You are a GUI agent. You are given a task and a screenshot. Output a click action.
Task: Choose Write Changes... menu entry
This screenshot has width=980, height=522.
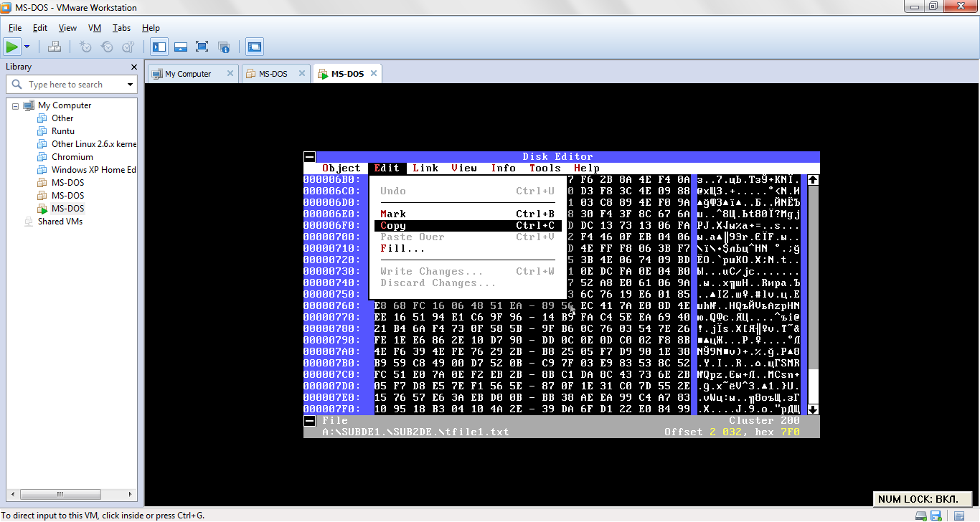point(467,272)
